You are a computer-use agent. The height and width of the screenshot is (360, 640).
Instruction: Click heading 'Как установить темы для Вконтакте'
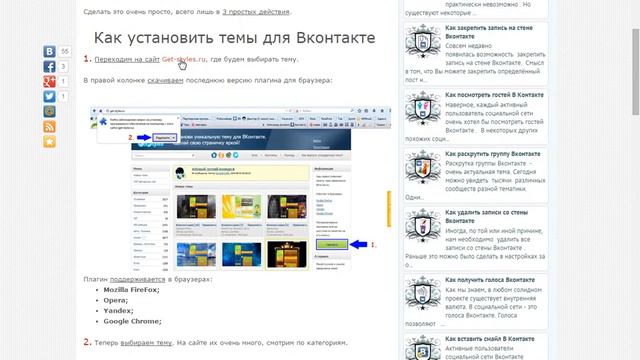coord(235,38)
